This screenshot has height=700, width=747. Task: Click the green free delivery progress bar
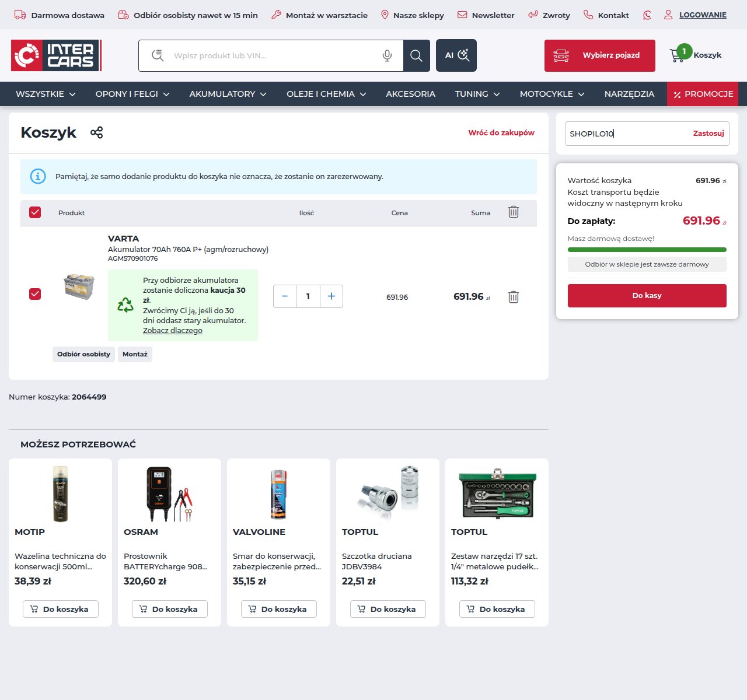pos(647,250)
